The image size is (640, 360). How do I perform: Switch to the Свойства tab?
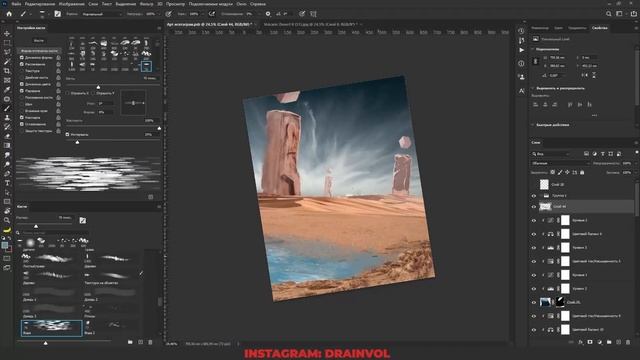pyautogui.click(x=600, y=28)
